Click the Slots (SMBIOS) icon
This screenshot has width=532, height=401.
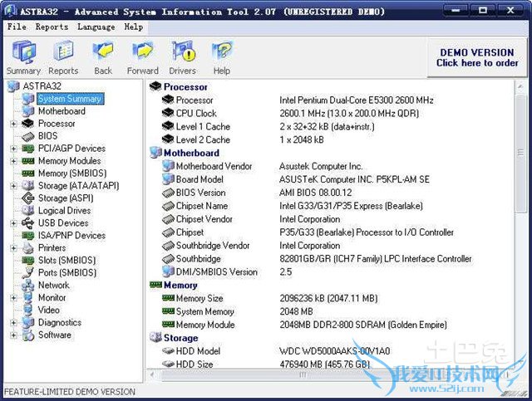[x=27, y=261]
